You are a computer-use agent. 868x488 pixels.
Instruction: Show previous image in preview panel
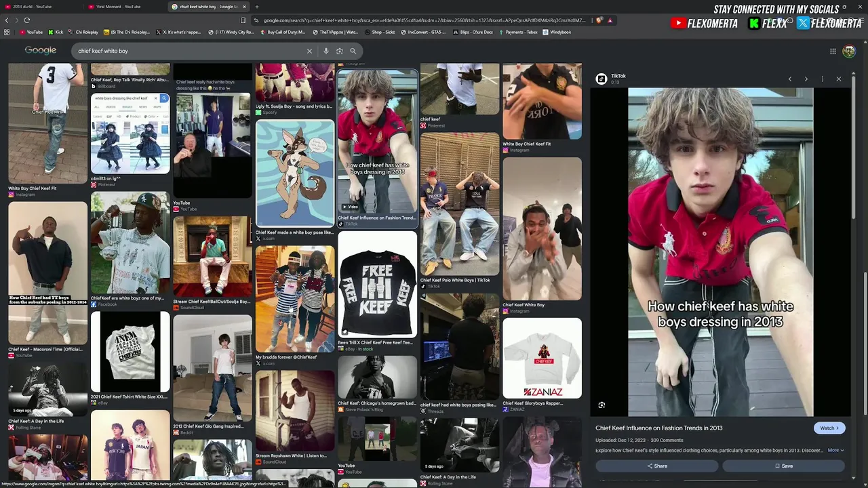pos(790,79)
